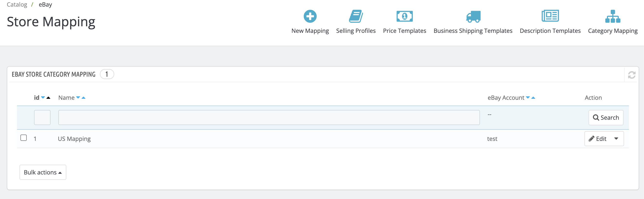Sort Name column descending
The width and height of the screenshot is (644, 199).
[x=78, y=98]
